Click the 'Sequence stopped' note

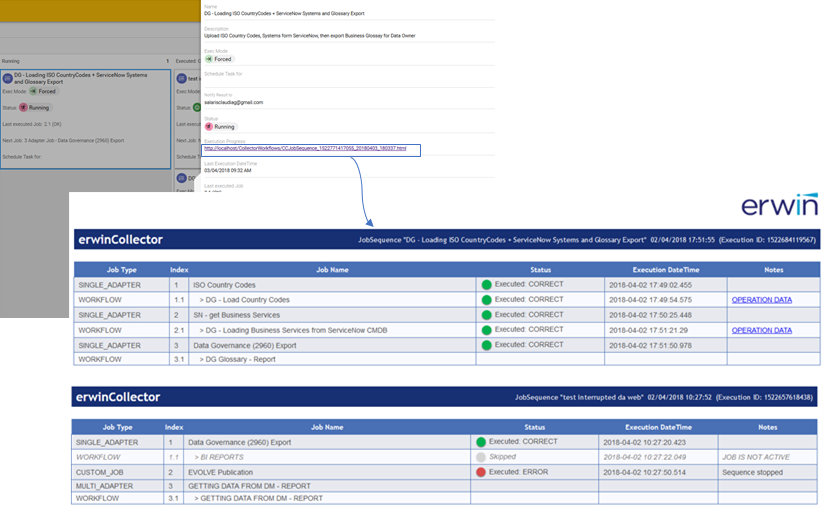click(752, 472)
